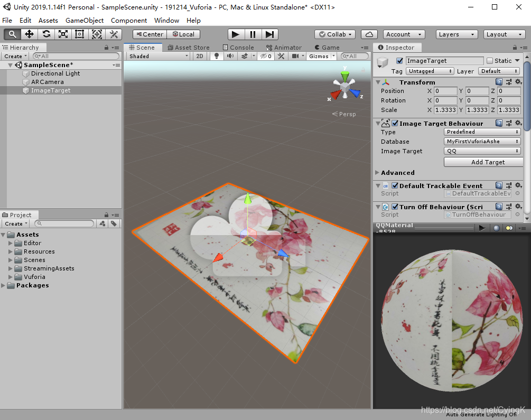Open Image Target Behaviour gear menu
Screen dimensions: 531x420
click(x=518, y=123)
